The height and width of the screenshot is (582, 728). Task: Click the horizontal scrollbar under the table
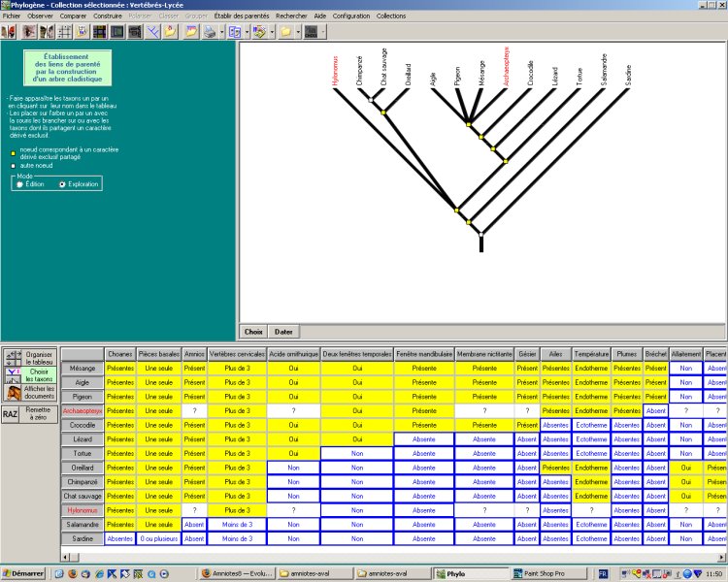pos(388,556)
